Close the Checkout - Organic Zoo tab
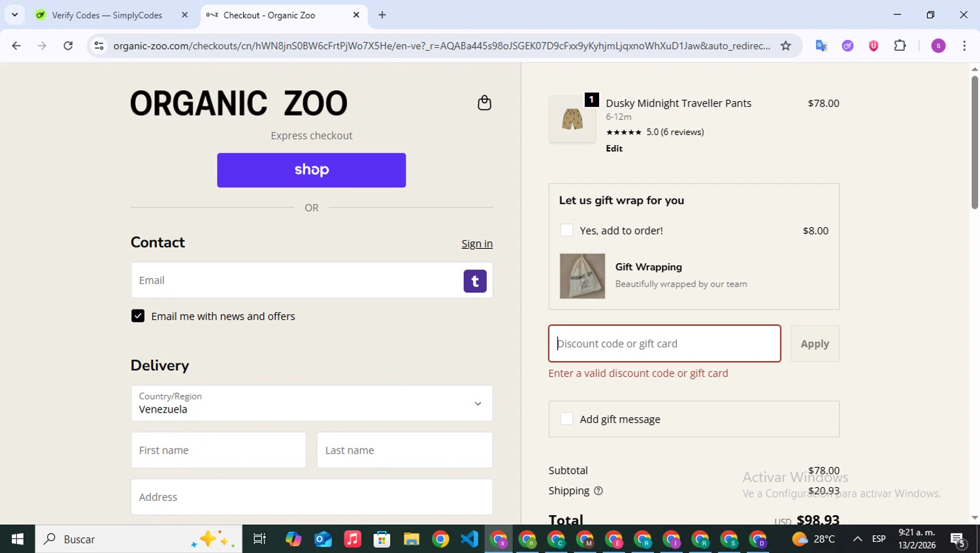This screenshot has height=553, width=980. (356, 15)
